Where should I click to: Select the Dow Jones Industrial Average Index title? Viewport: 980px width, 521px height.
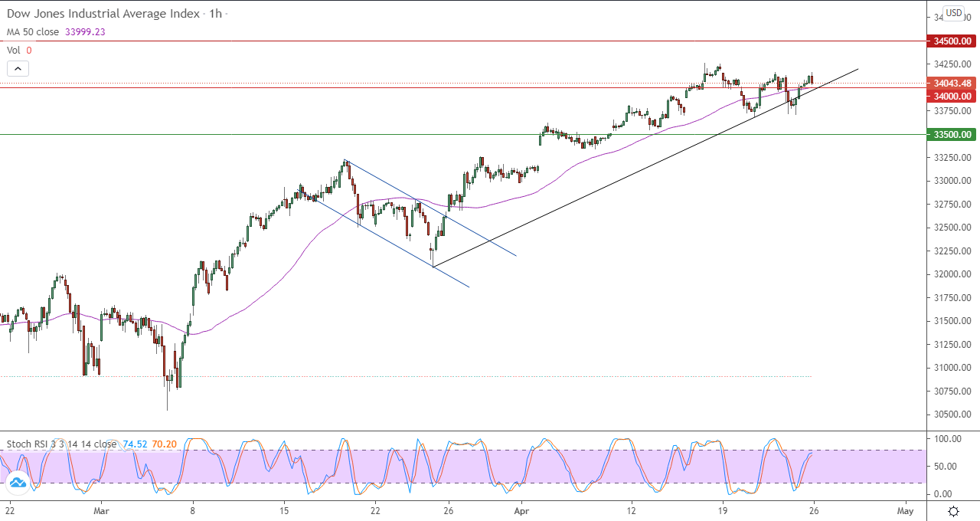tap(103, 14)
